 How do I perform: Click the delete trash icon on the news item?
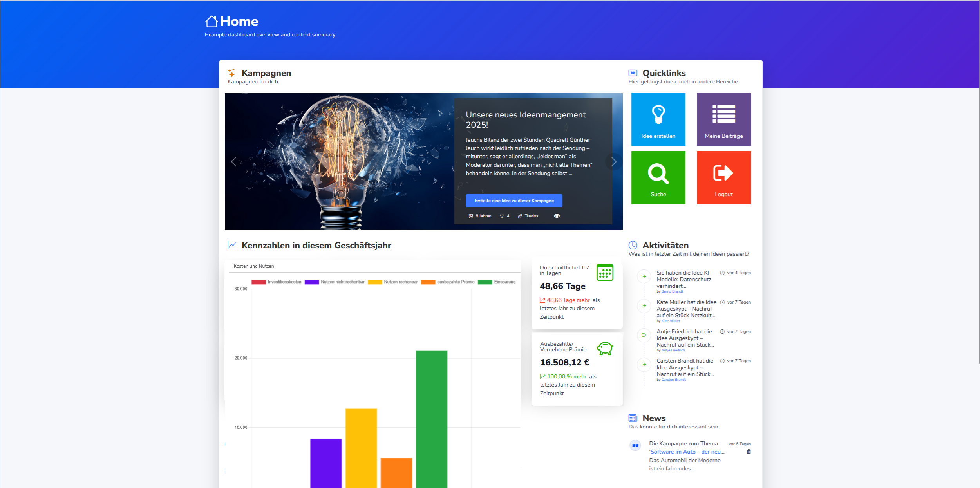coord(749,452)
